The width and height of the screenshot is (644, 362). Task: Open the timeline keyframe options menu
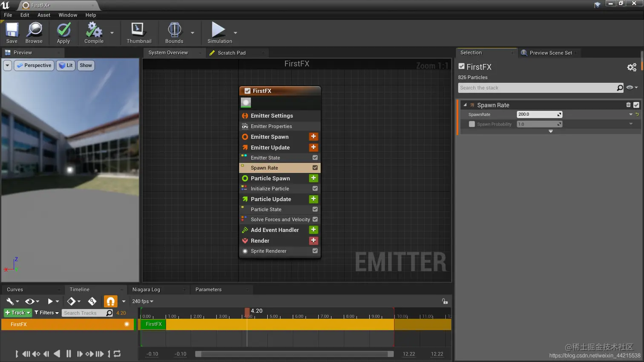(x=74, y=301)
